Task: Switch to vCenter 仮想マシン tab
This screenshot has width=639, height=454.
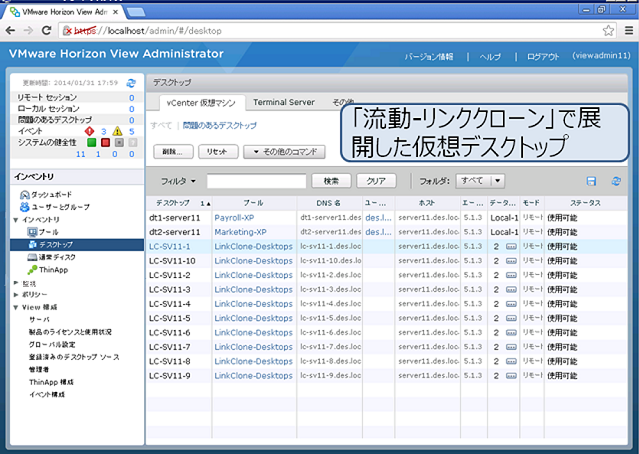Action: click(x=201, y=103)
